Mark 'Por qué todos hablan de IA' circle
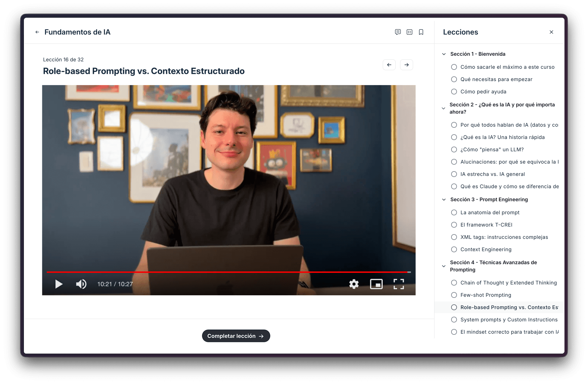This screenshot has height=384, width=588. click(454, 125)
